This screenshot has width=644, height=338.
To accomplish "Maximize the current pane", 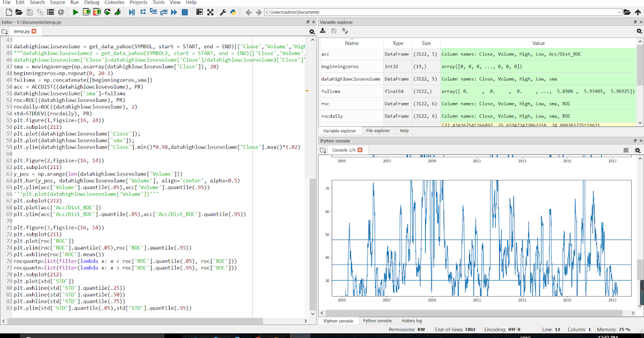I will (199, 12).
